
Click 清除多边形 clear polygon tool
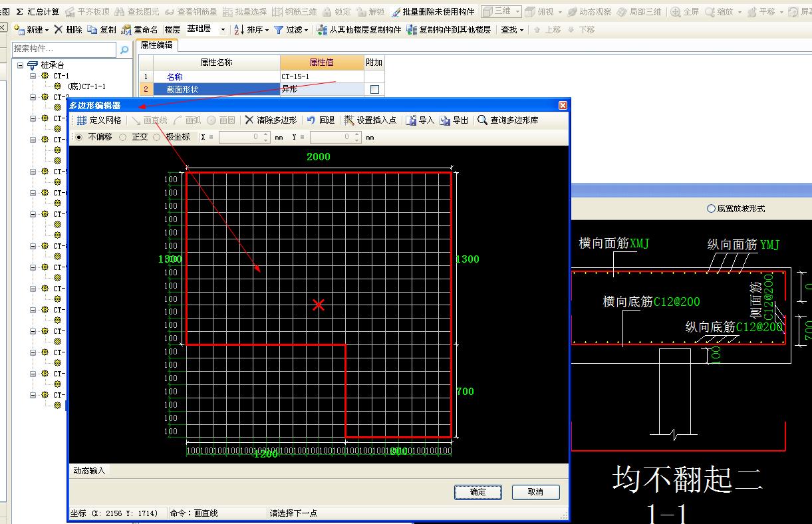(x=271, y=120)
